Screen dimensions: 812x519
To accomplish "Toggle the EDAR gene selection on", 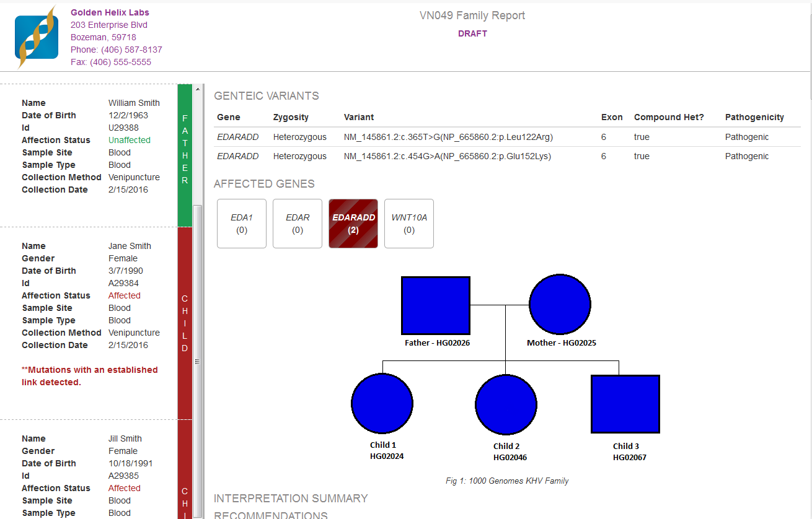I will point(297,223).
